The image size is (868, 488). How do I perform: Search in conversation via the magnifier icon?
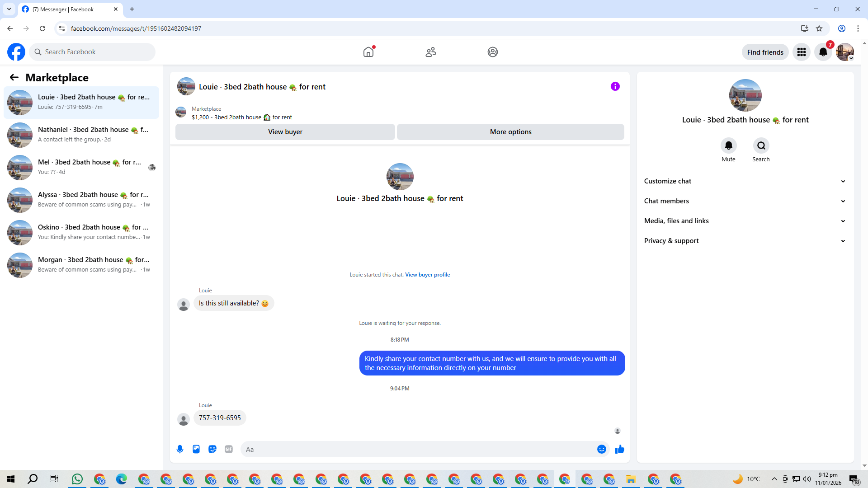point(761,145)
